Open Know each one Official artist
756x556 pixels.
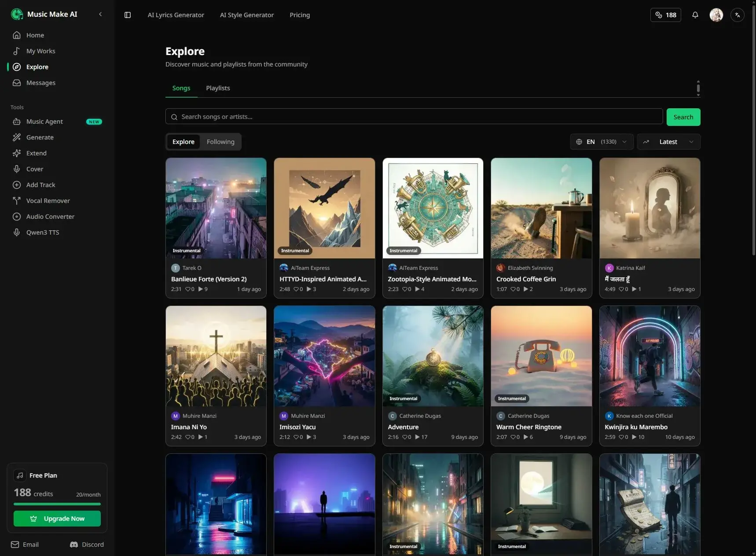coord(644,416)
